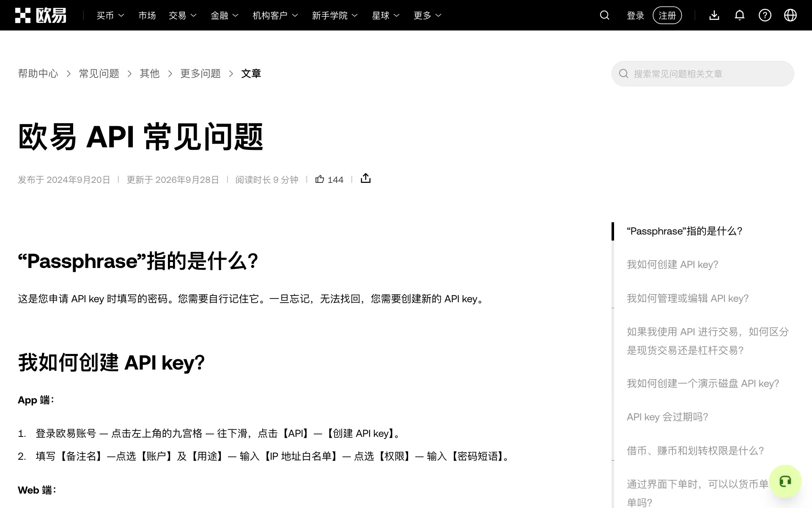This screenshot has width=812, height=508.
Task: Go to 其他 breadcrumb
Action: coord(150,74)
